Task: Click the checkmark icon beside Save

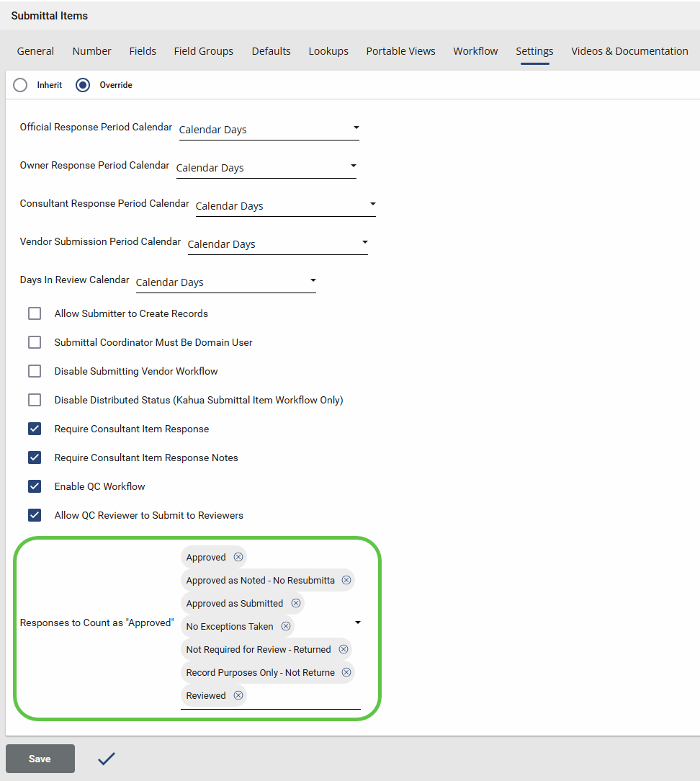Action: coord(107,758)
